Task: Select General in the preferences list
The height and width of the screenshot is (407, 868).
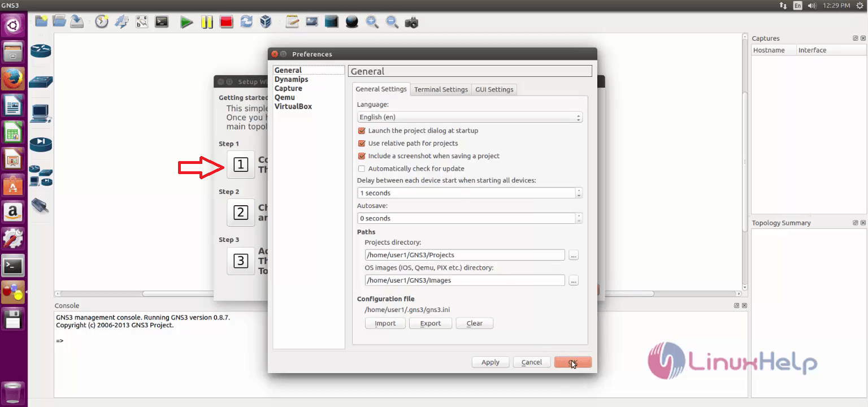Action: click(309, 70)
